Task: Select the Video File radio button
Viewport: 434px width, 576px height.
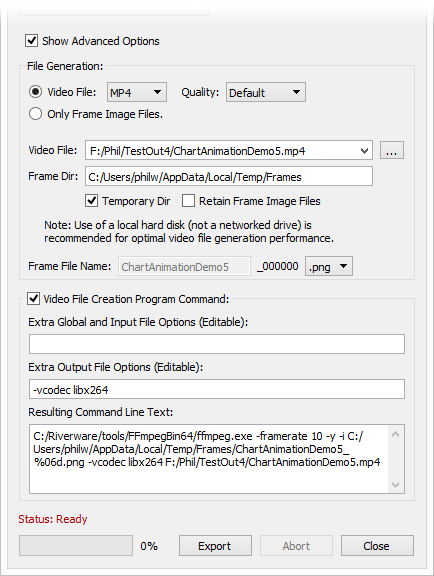Action: 35,91
